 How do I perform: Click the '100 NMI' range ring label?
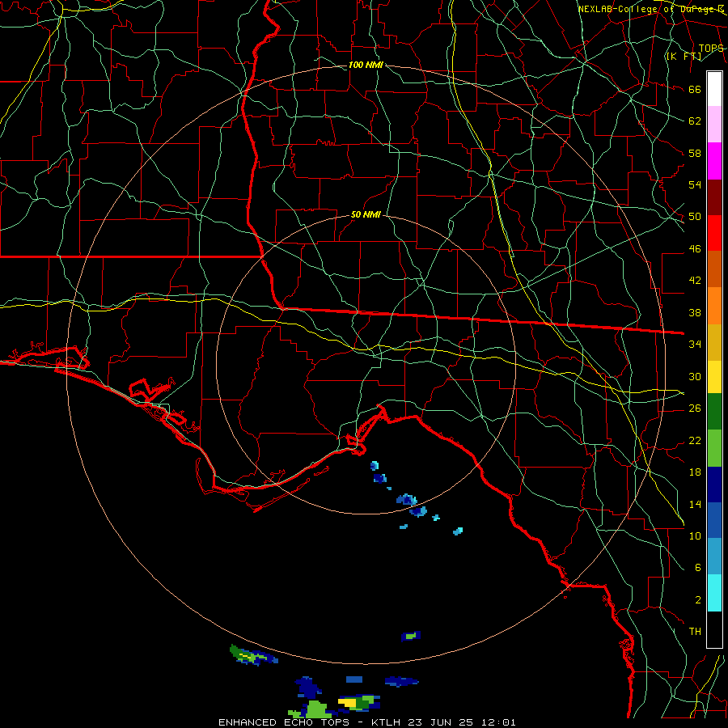366,65
